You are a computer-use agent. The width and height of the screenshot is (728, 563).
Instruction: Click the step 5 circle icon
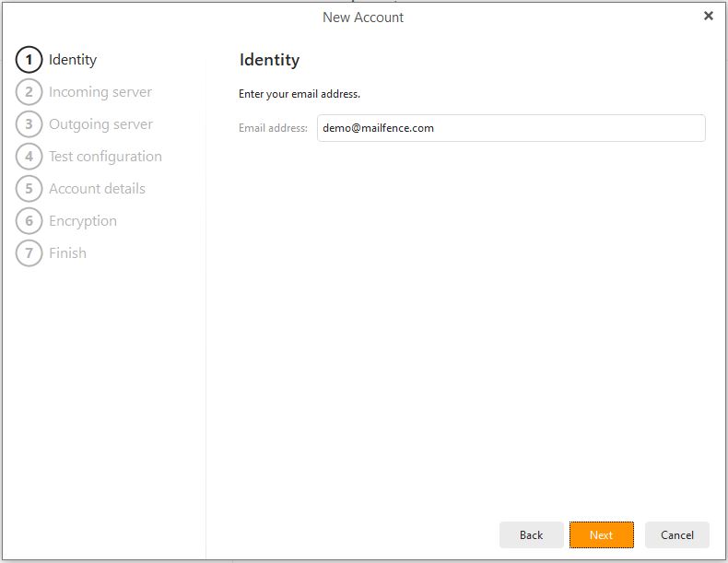point(29,189)
